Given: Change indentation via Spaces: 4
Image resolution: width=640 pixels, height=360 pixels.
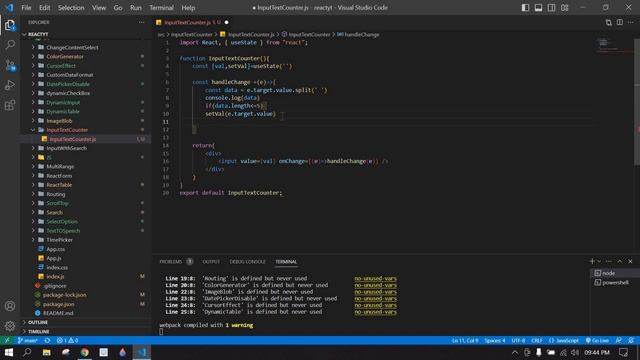Looking at the screenshot, I should click(x=495, y=340).
